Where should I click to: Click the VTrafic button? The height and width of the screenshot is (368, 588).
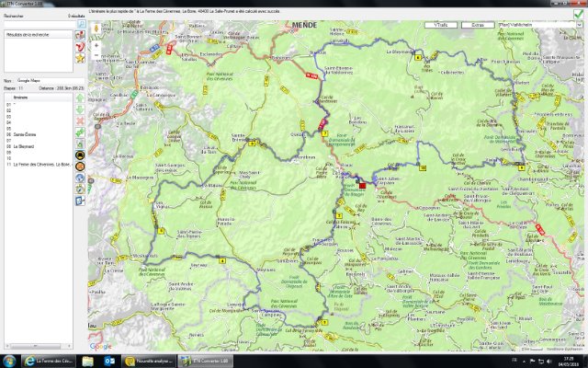click(x=440, y=24)
